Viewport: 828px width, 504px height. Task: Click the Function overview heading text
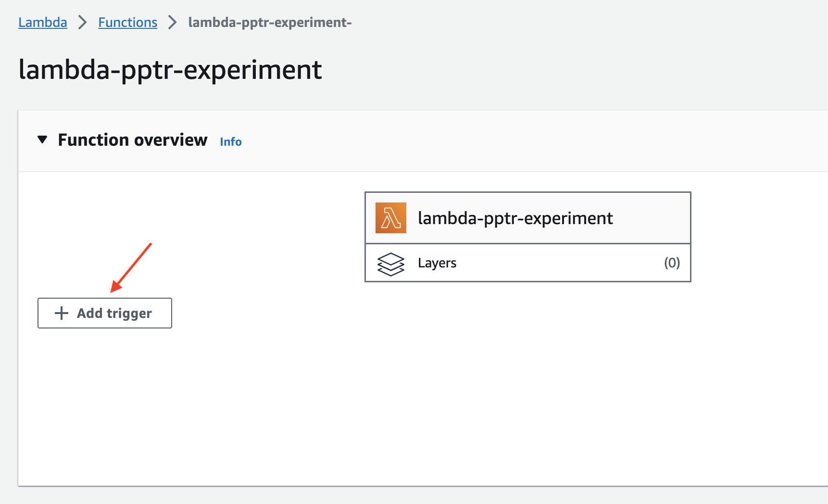coord(133,140)
